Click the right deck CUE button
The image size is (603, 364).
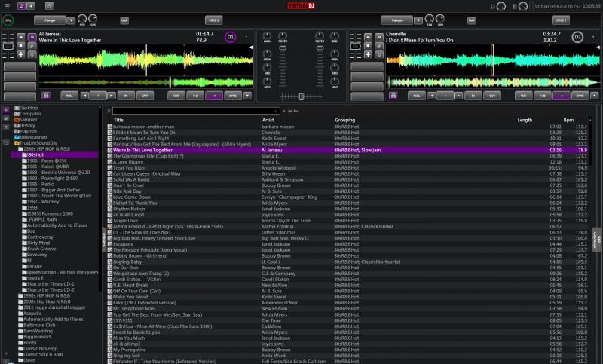click(523, 96)
